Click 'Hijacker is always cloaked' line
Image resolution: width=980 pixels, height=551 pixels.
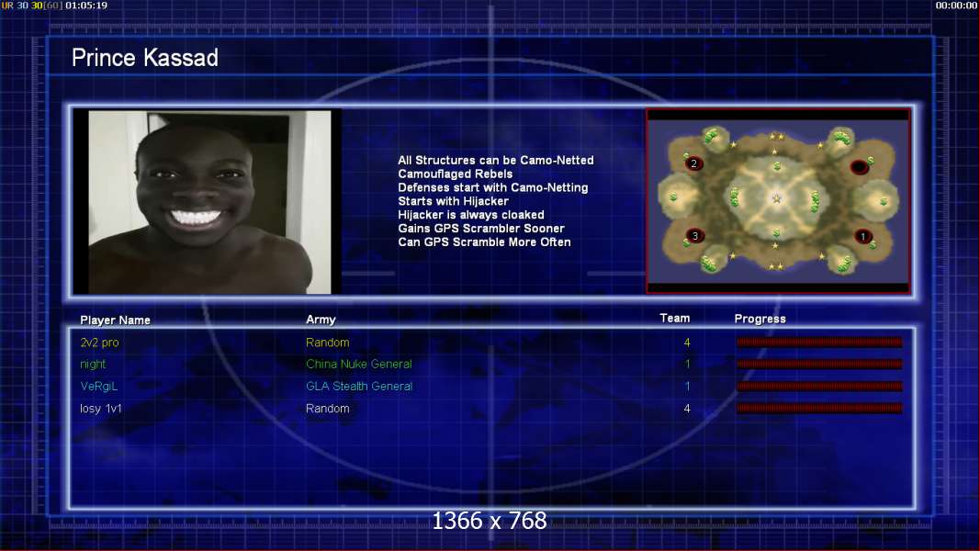pyautogui.click(x=470, y=215)
